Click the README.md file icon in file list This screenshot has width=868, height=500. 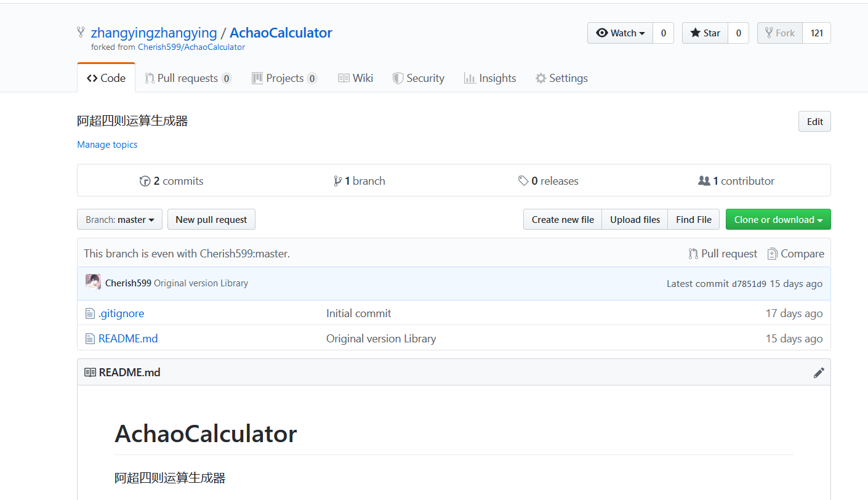coord(90,339)
